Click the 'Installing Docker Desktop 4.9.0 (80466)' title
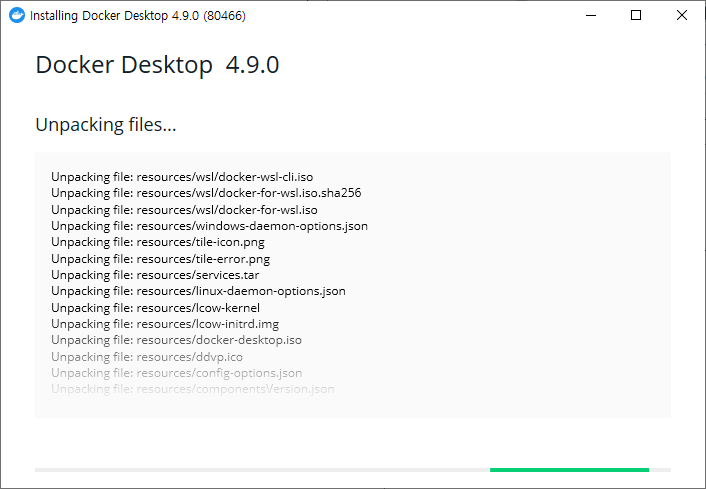This screenshot has height=489, width=706. point(138,16)
